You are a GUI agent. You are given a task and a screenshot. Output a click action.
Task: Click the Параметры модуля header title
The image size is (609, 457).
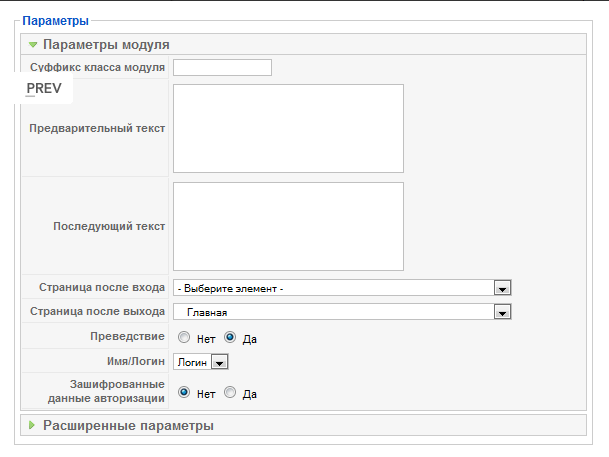pos(106,45)
